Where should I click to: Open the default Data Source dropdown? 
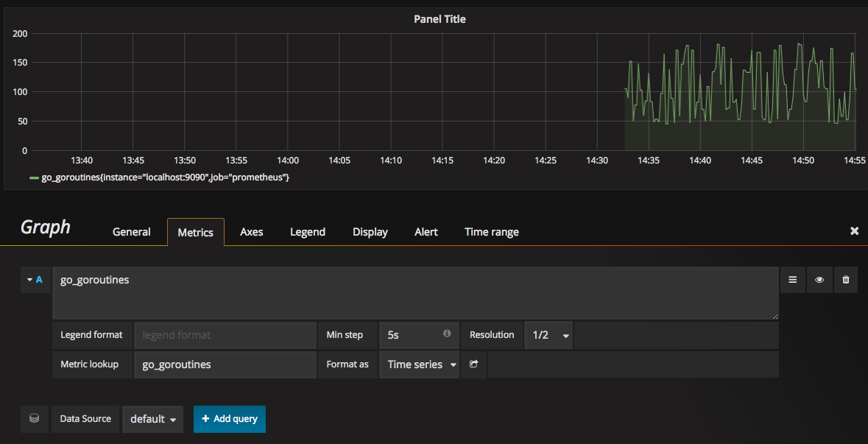[x=152, y=418]
